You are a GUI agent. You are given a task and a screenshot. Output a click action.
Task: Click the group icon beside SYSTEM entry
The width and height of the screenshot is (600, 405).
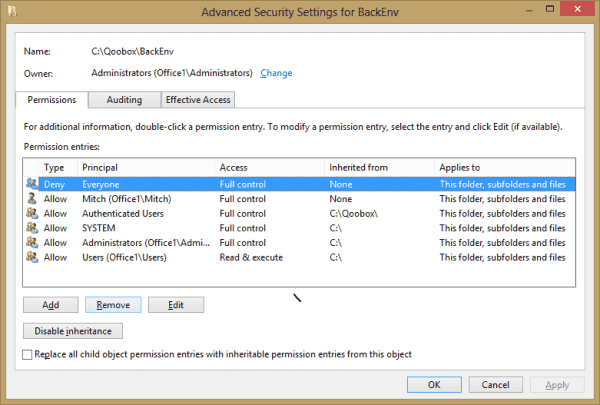pos(32,227)
